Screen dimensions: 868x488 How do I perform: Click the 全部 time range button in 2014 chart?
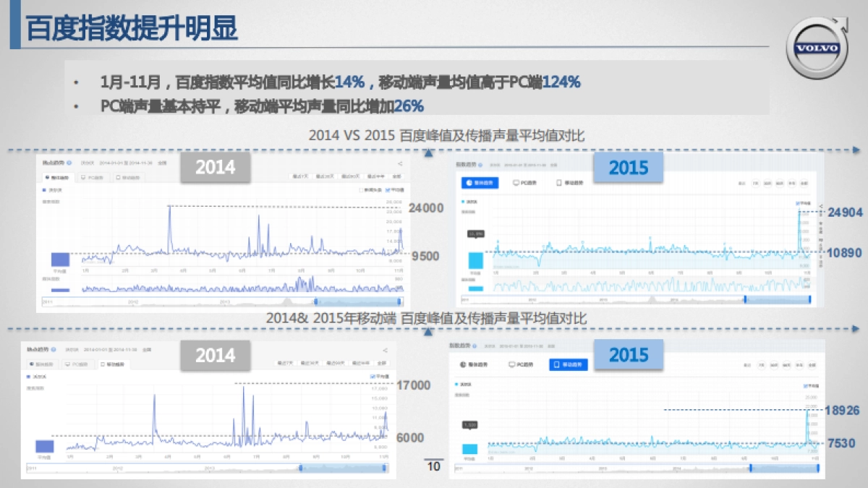[x=397, y=176]
